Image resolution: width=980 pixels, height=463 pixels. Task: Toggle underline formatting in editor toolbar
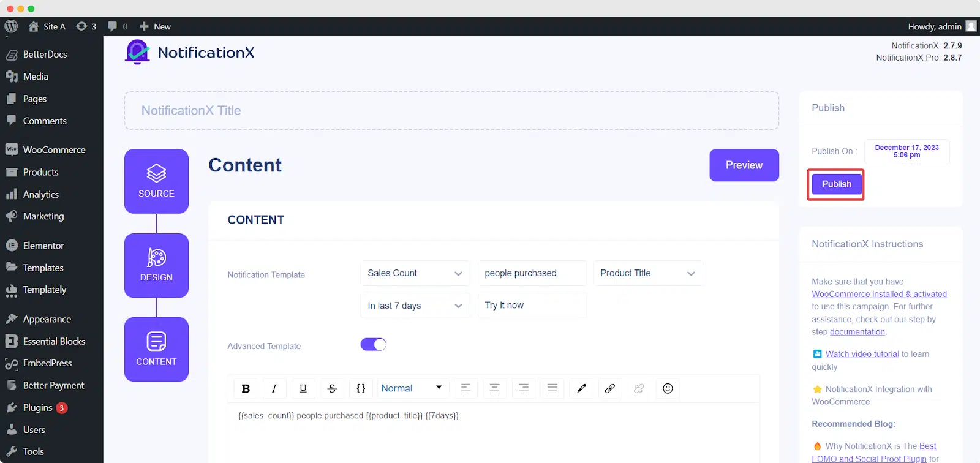tap(303, 388)
